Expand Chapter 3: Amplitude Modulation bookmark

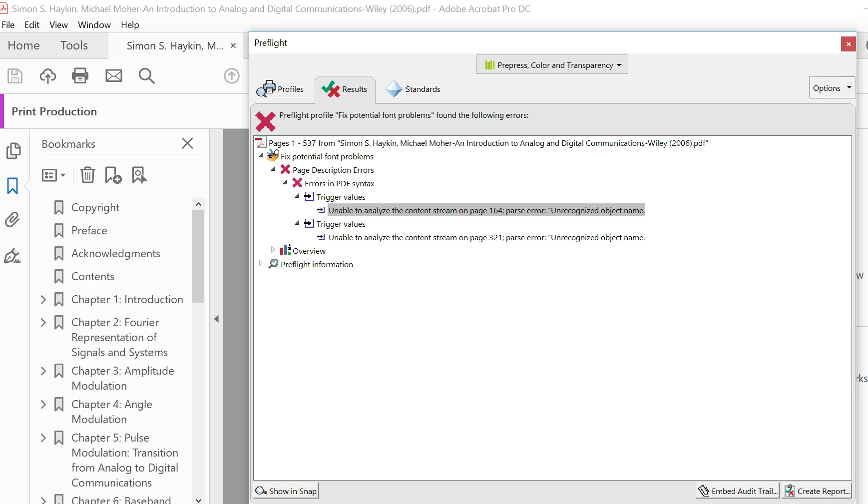coord(43,371)
